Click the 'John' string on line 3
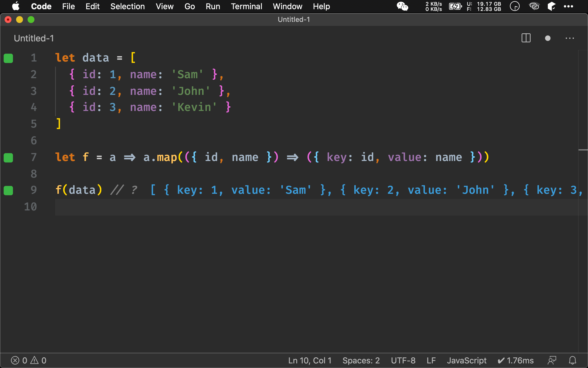The height and width of the screenshot is (368, 588). tap(191, 91)
